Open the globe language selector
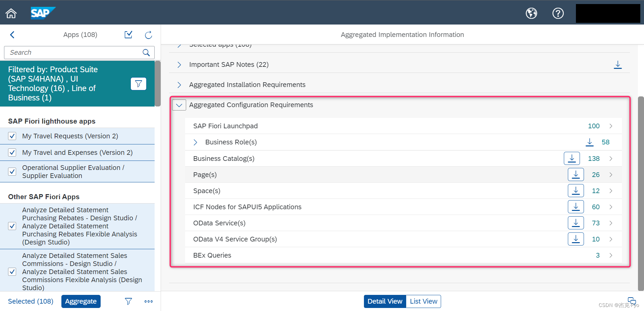This screenshot has height=311, width=644. [x=531, y=13]
